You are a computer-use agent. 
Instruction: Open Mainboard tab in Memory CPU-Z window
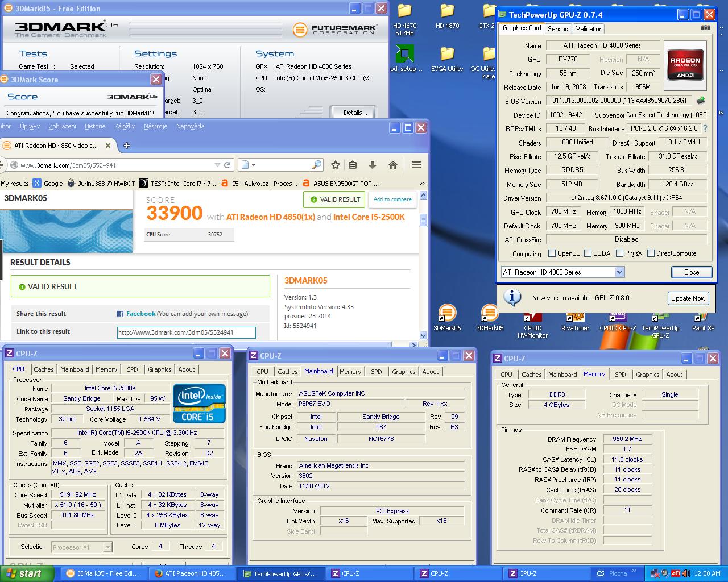click(x=562, y=375)
